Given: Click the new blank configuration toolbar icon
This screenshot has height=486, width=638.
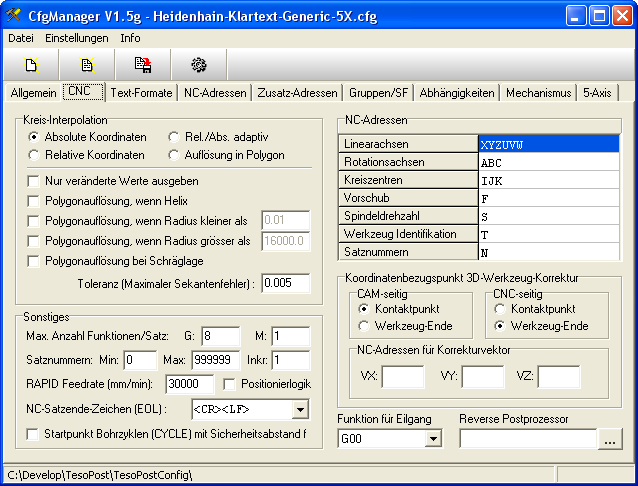Looking at the screenshot, I should click(x=31, y=65).
